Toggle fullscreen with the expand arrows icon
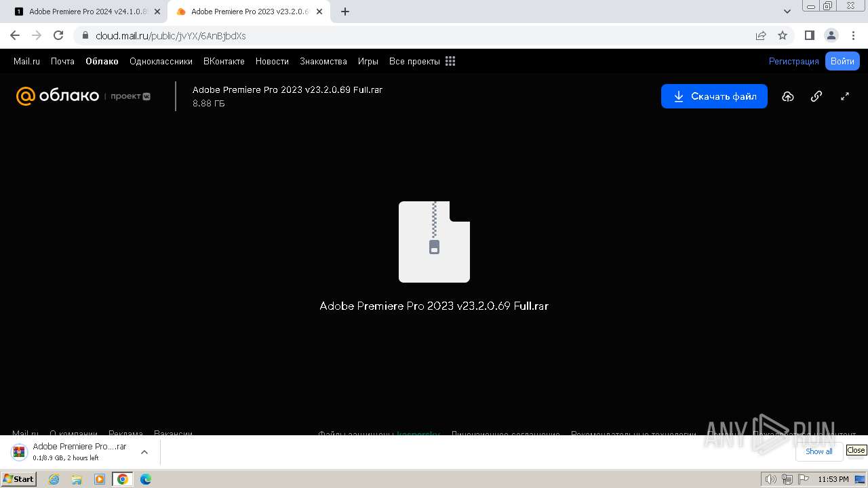The height and width of the screenshot is (488, 868). point(845,96)
